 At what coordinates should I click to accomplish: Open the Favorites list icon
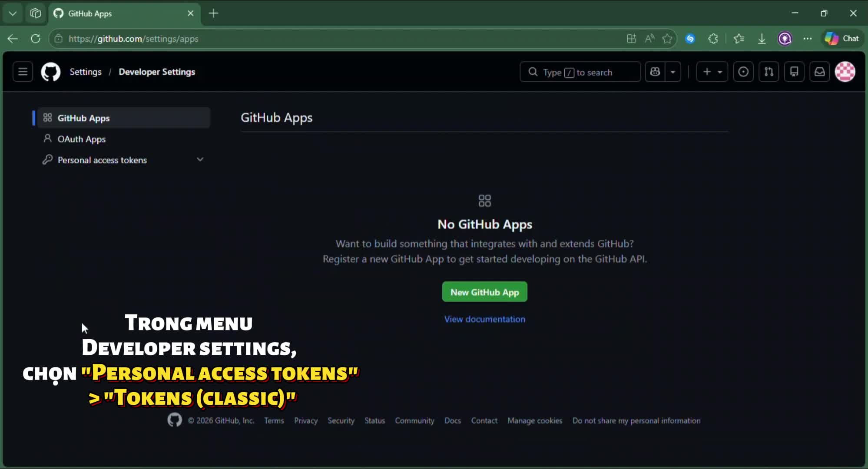[739, 39]
